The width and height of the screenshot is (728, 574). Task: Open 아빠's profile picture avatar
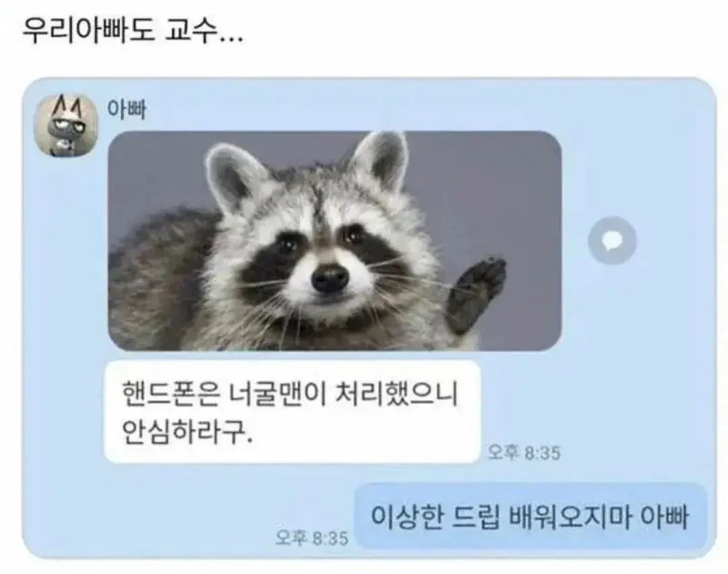tap(67, 126)
